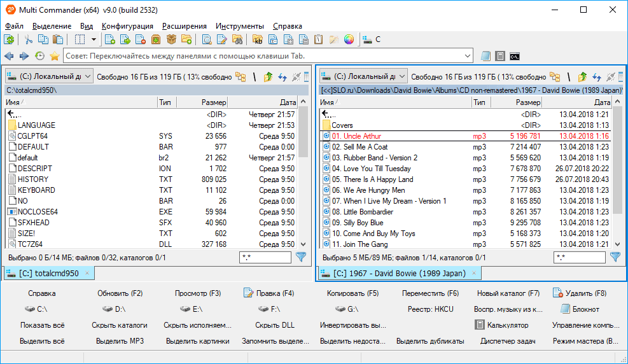This screenshot has height=364, width=628.
Task: Click the clipboard path icon in toolbar
Action: (x=318, y=39)
